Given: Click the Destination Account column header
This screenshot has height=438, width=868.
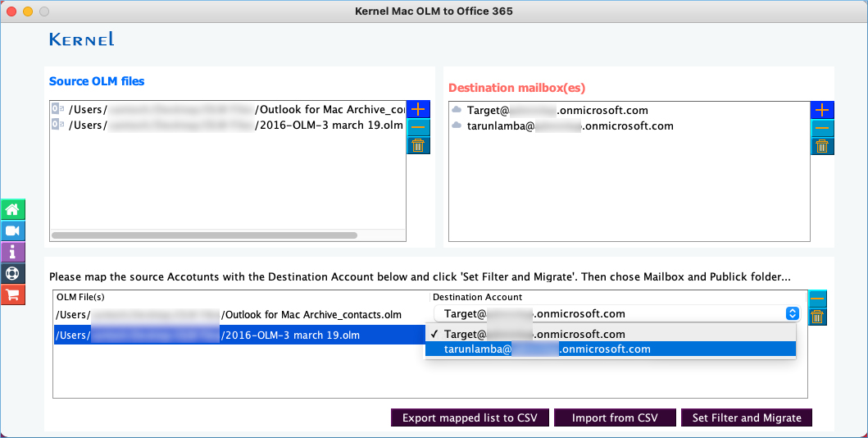Looking at the screenshot, I should [477, 297].
